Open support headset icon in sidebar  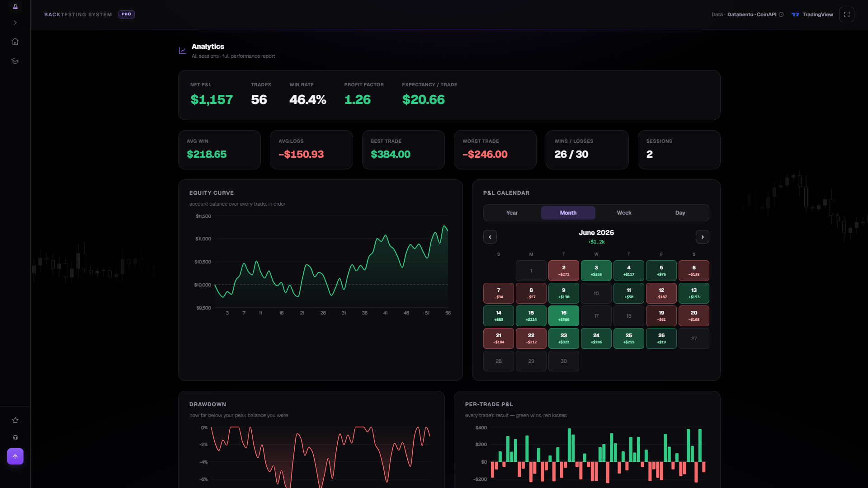pos(15,437)
